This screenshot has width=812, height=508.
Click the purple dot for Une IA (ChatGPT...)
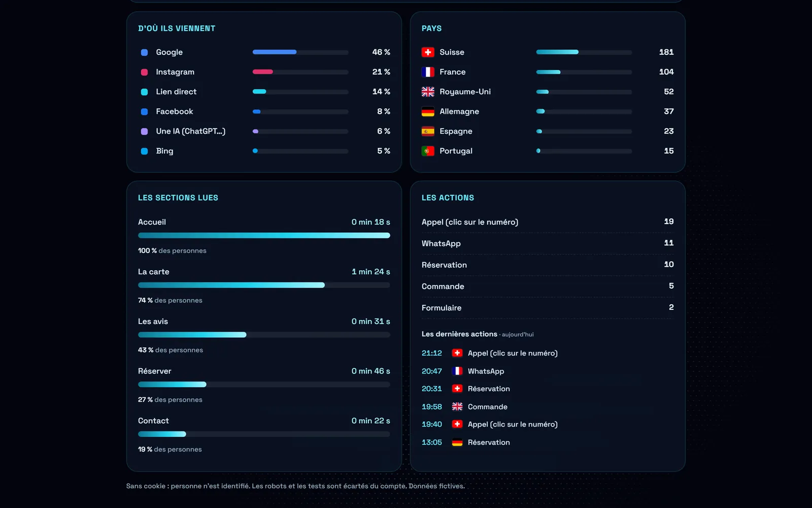[144, 132]
